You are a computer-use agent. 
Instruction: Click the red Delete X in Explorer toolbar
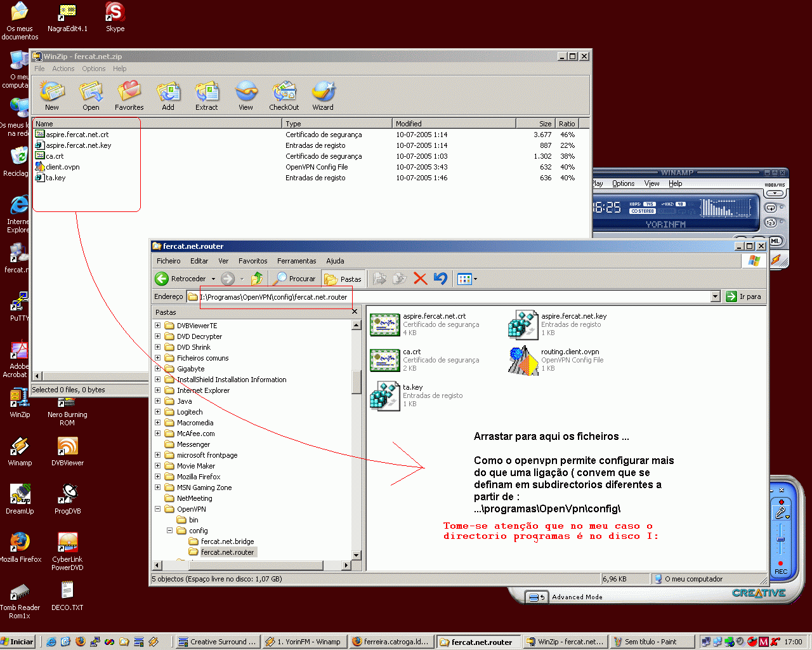click(x=420, y=279)
